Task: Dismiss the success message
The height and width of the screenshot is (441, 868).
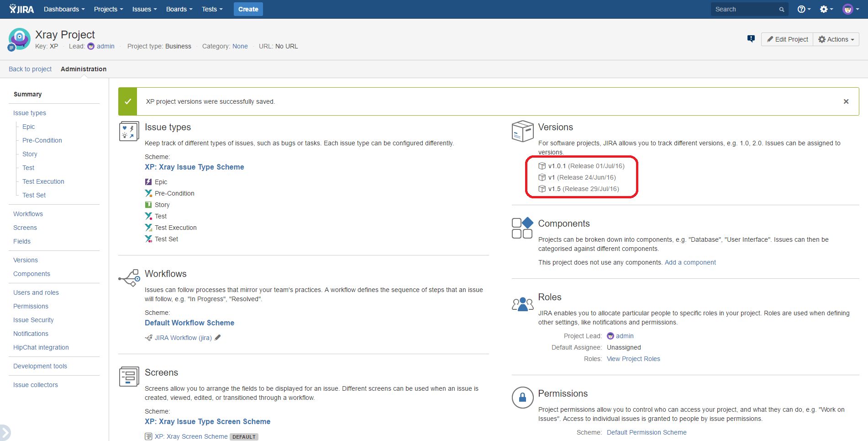Action: pyautogui.click(x=846, y=101)
